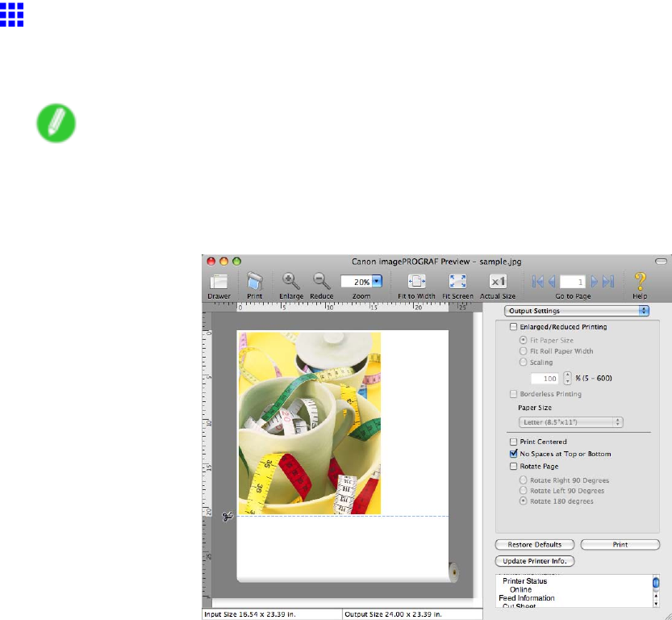
Task: Click the Print toolbar icon
Action: coord(255,282)
